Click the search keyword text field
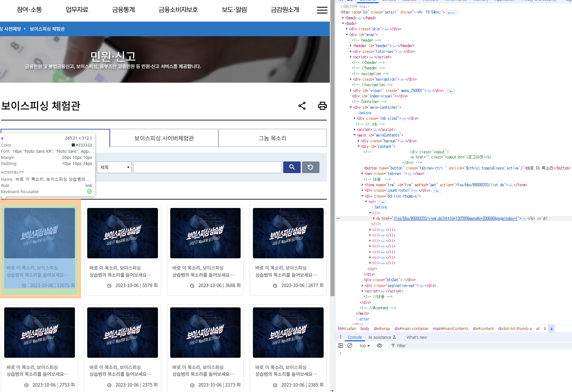The image size is (572, 392). coord(207,167)
